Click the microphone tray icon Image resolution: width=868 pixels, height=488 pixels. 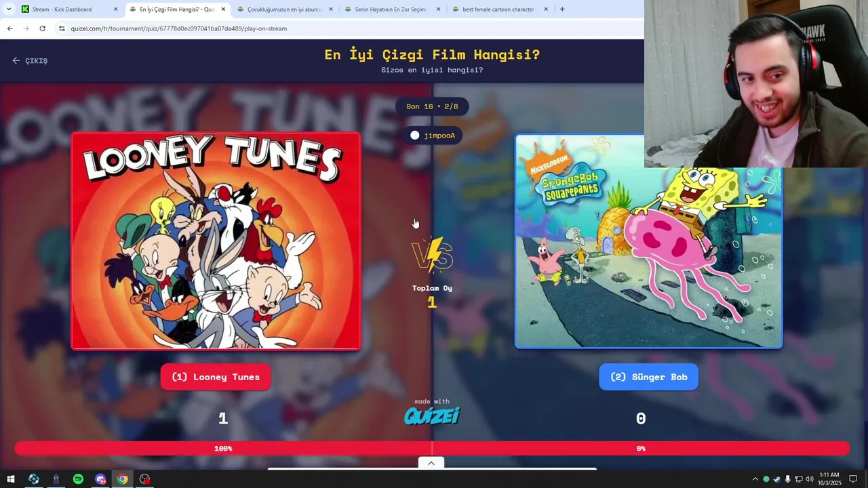click(787, 479)
